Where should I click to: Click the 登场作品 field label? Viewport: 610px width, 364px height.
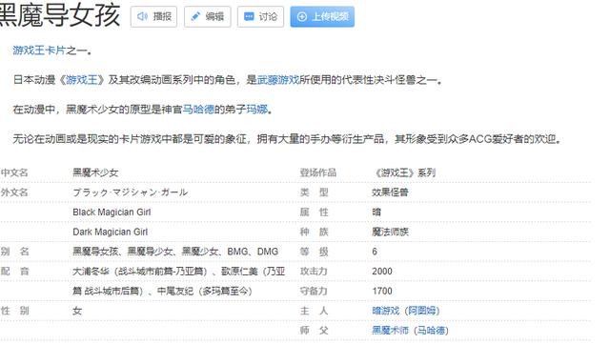click(x=317, y=172)
